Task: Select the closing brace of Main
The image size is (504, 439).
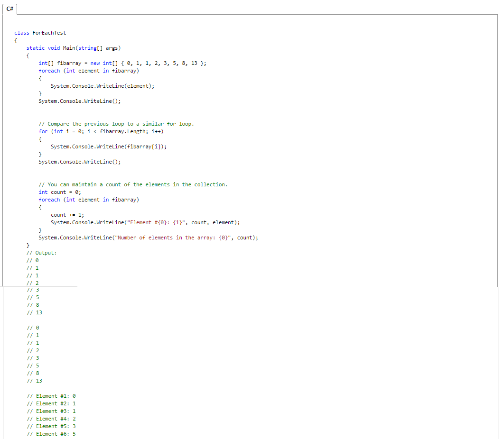Action: [28, 245]
